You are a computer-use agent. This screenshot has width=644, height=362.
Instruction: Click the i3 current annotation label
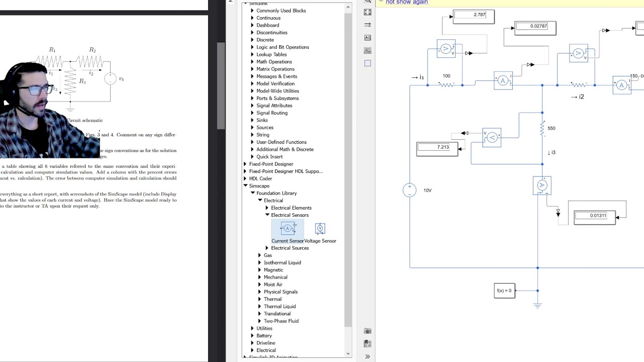(x=552, y=152)
